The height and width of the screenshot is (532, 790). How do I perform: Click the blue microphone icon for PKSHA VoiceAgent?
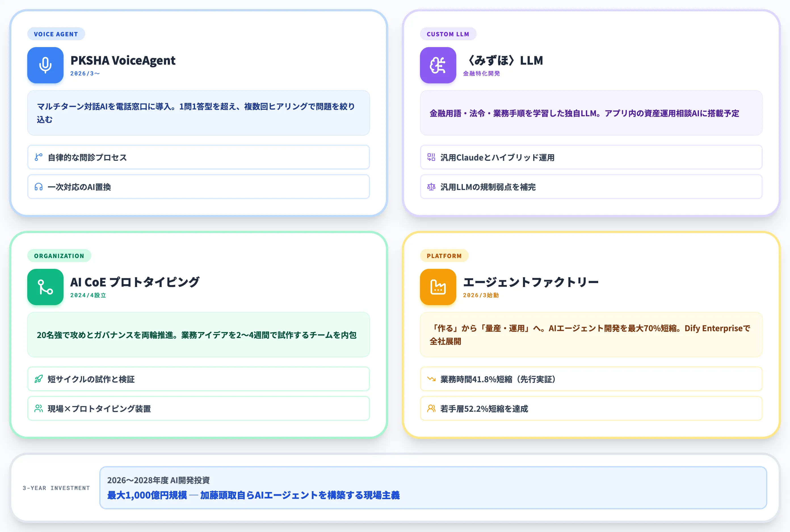click(45, 65)
